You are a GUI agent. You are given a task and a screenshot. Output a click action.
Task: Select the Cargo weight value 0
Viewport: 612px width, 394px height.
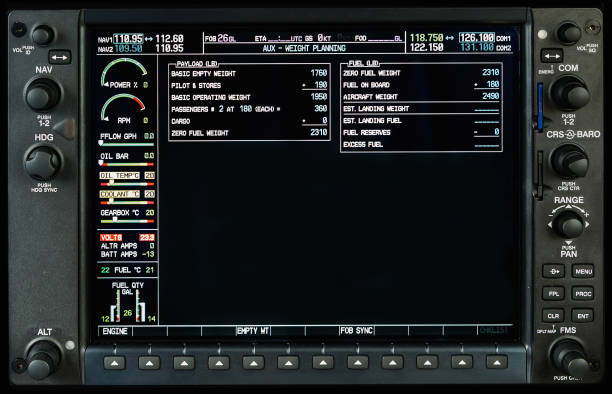(324, 121)
